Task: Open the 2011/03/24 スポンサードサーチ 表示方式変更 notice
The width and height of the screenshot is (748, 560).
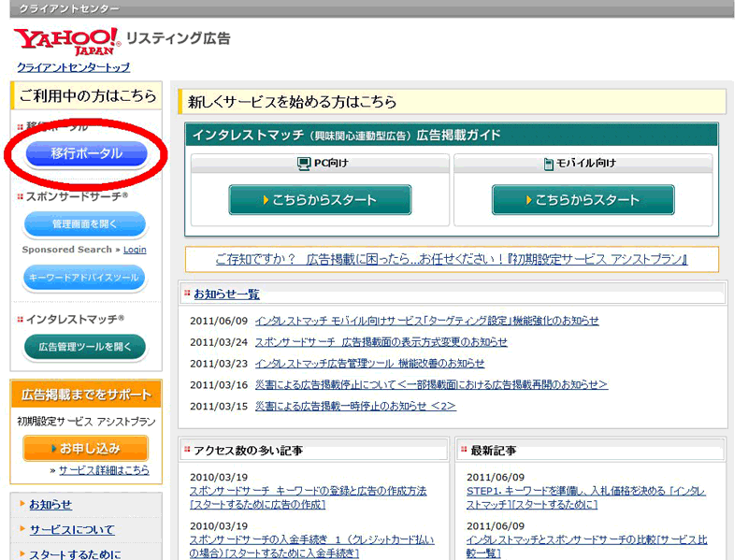Action: click(381, 342)
